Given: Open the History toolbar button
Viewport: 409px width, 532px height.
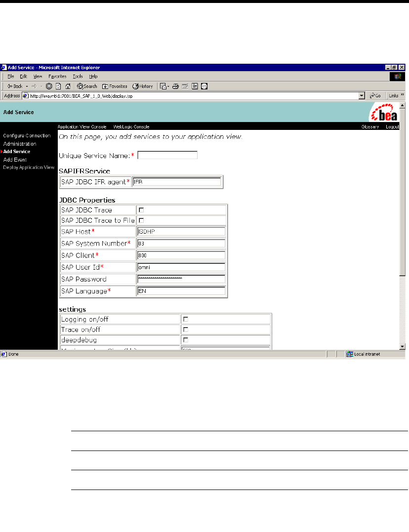Looking at the screenshot, I should click(x=143, y=86).
